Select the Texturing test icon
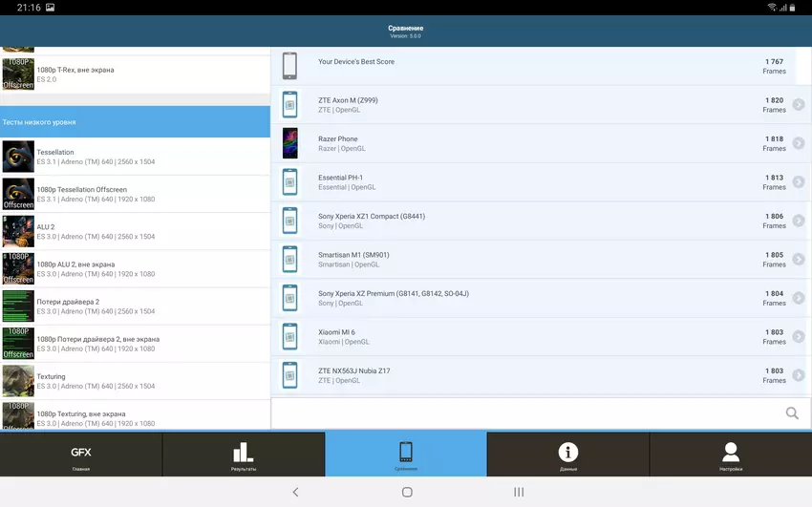Viewport: 812px width, 507px height. click(18, 381)
